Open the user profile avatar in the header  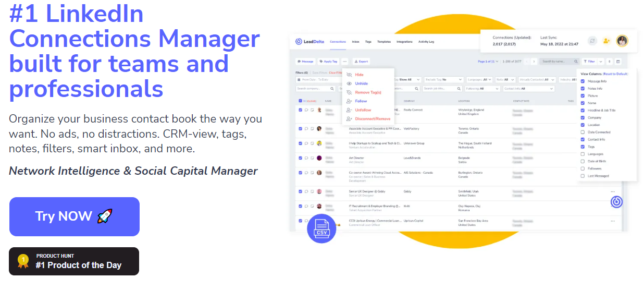click(x=622, y=41)
